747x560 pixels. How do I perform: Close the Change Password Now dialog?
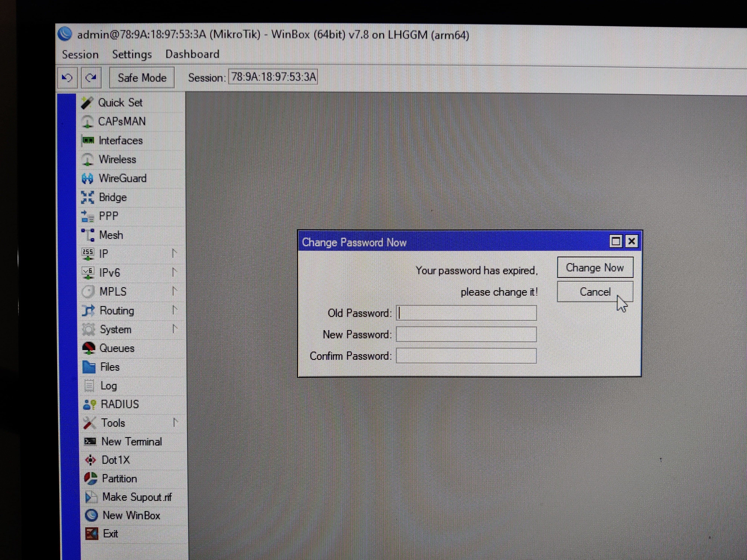[x=632, y=241]
